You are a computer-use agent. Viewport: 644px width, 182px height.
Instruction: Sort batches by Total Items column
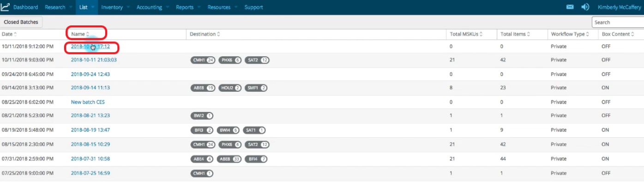tap(516, 34)
